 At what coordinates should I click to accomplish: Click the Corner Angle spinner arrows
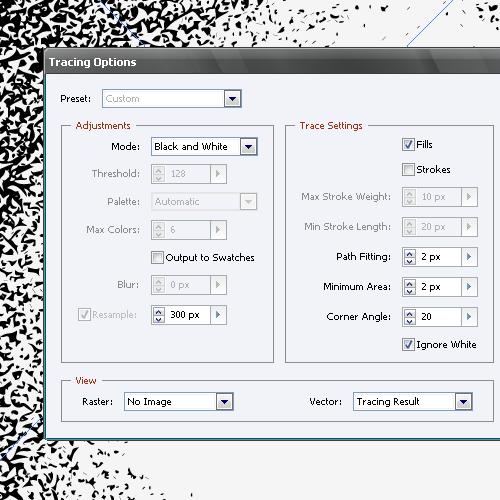click(410, 317)
